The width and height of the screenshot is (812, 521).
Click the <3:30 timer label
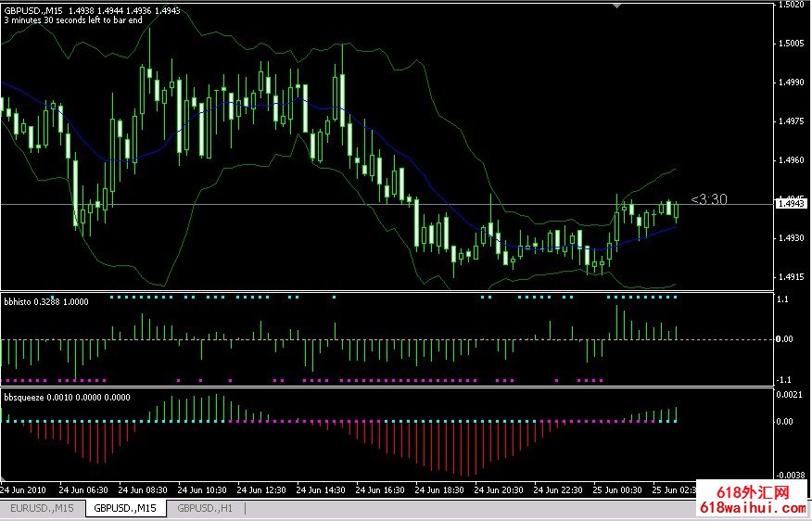pos(708,199)
